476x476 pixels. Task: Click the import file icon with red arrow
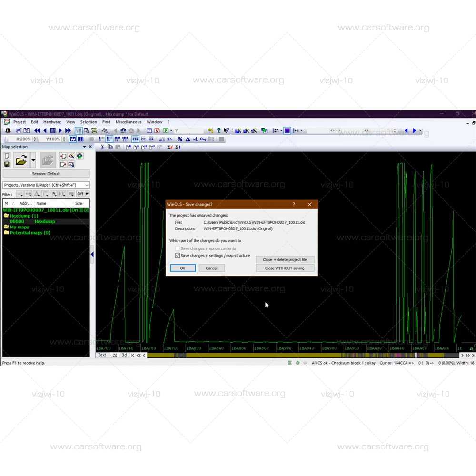pyautogui.click(x=63, y=156)
